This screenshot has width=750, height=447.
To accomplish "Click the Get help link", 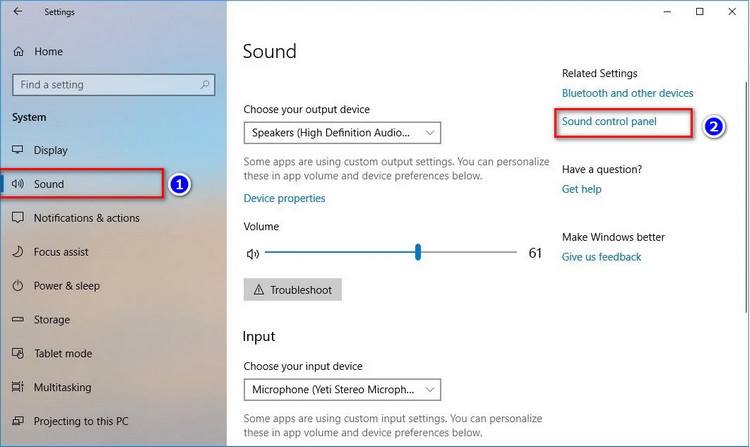I will 581,189.
